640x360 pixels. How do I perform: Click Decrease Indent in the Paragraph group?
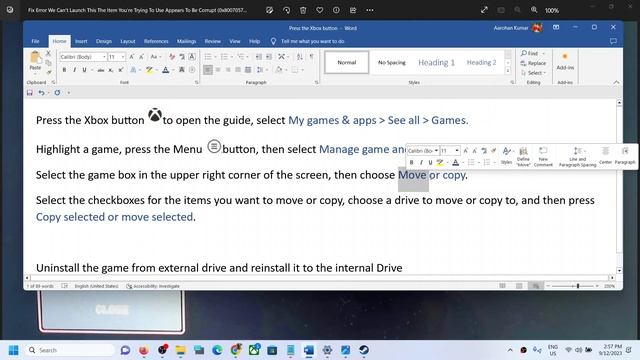(x=259, y=57)
